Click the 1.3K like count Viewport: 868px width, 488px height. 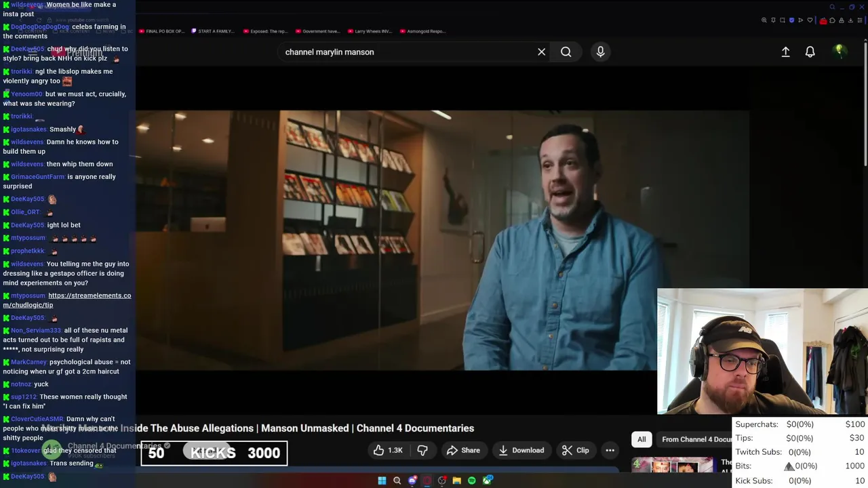coord(395,450)
